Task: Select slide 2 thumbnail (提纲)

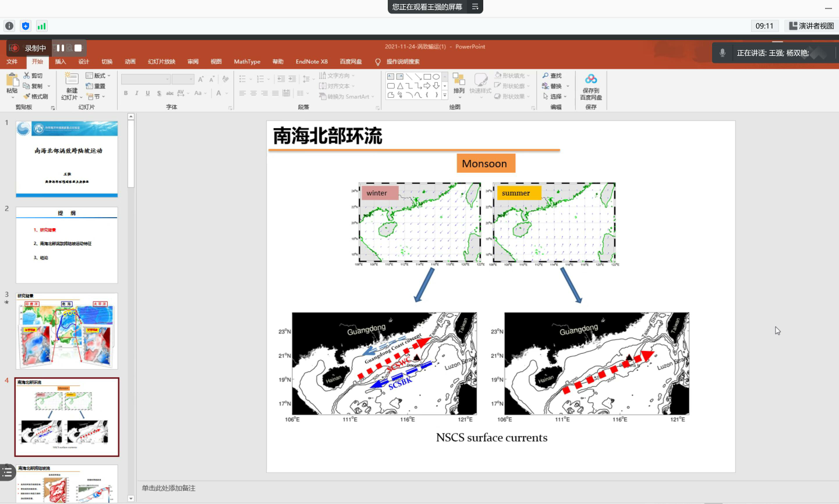Action: 67,245
